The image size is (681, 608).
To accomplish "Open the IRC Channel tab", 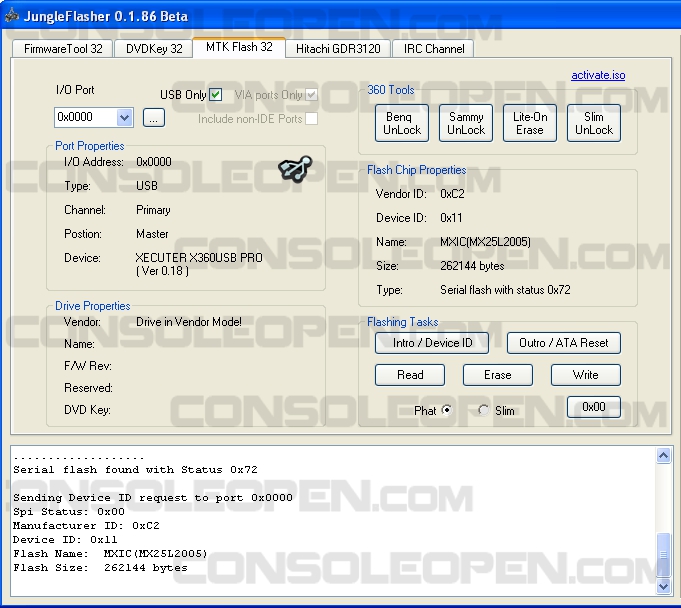I will [433, 49].
